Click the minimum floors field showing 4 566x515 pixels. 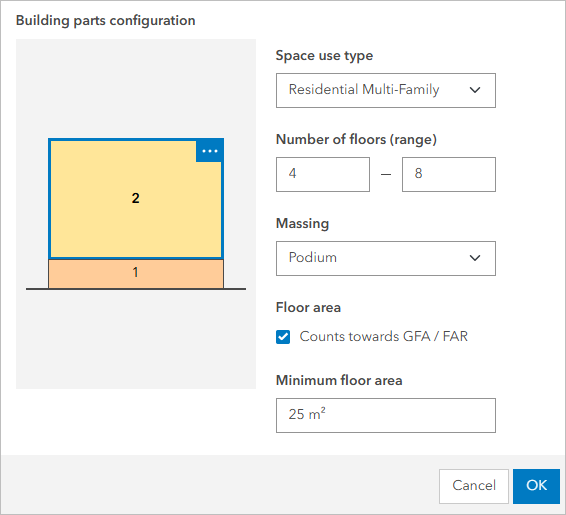coord(323,174)
